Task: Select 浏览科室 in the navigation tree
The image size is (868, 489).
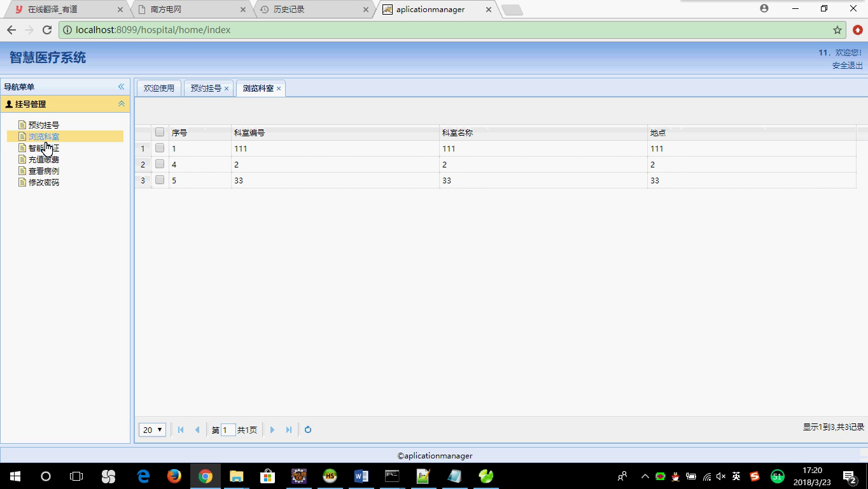Action: coord(43,136)
